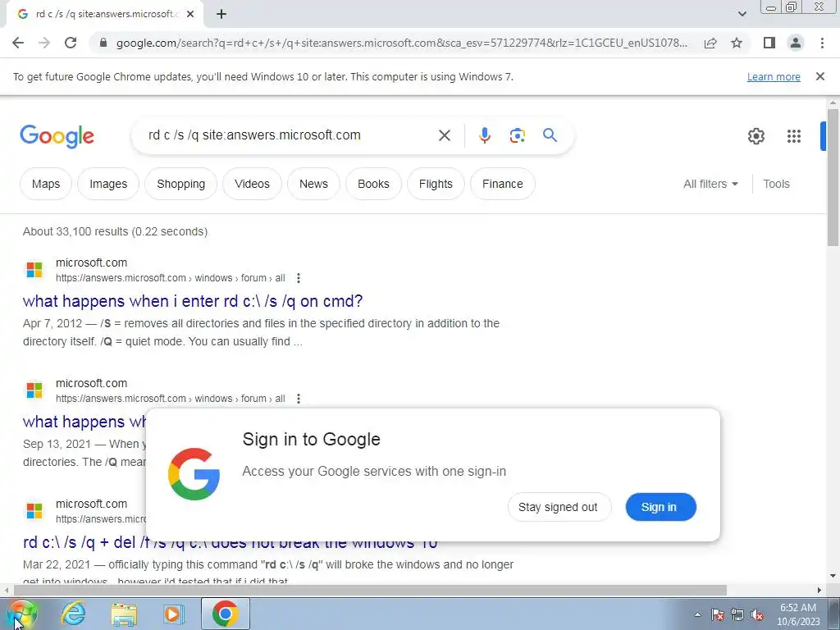
Task: Open Internet Explorer from the taskbar
Action: pyautogui.click(x=73, y=614)
